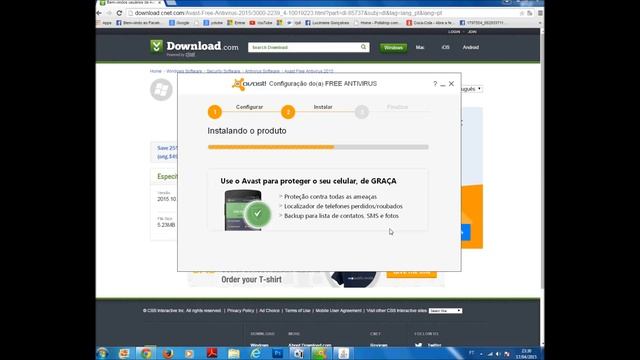
Task: Select the Windows platform tab
Action: pyautogui.click(x=393, y=48)
